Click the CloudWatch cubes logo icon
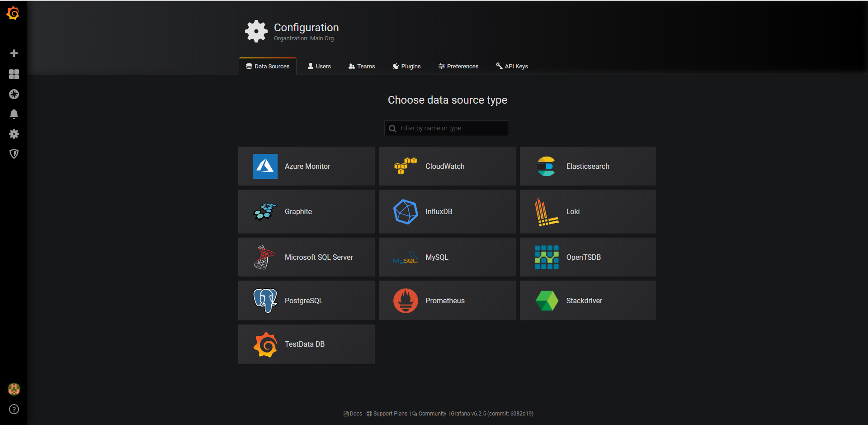Image resolution: width=868 pixels, height=425 pixels. point(406,166)
